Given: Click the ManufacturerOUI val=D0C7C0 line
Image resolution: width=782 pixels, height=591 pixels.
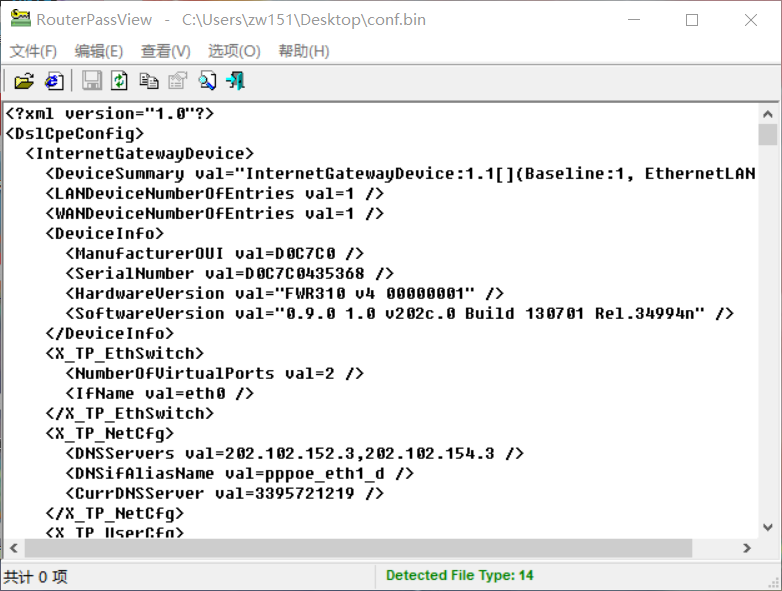Looking at the screenshot, I should (214, 253).
